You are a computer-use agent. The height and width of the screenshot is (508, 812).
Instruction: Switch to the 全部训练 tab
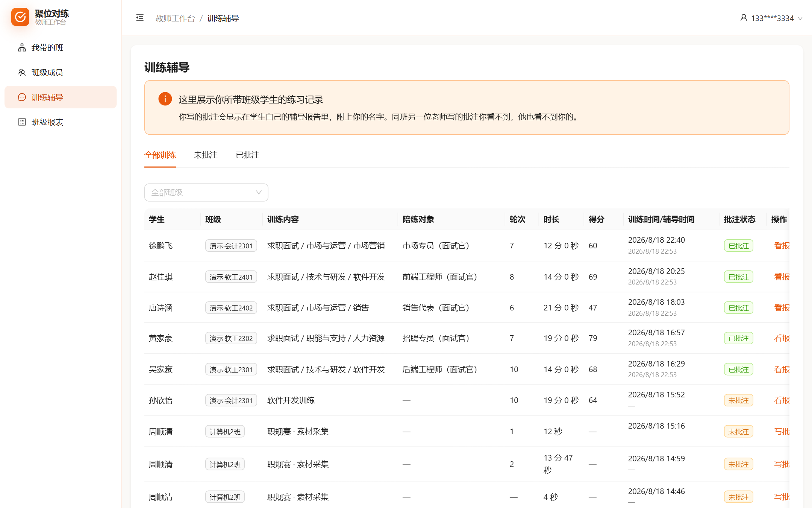tap(160, 155)
